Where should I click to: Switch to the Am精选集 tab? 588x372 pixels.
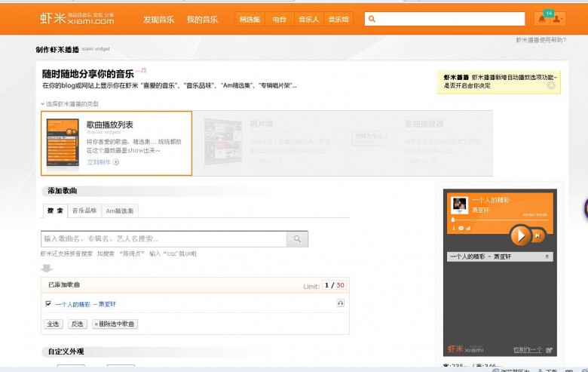[120, 211]
